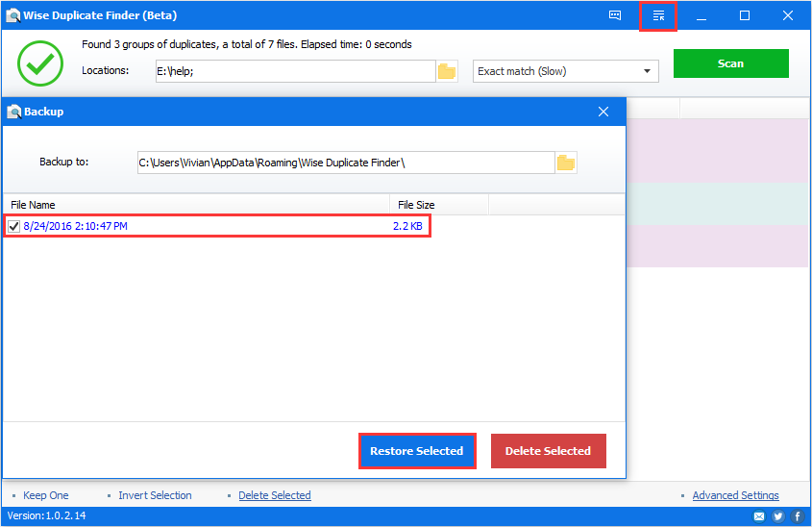The width and height of the screenshot is (812, 527).
Task: Close the Wise Duplicate Finder main window
Action: pos(788,15)
